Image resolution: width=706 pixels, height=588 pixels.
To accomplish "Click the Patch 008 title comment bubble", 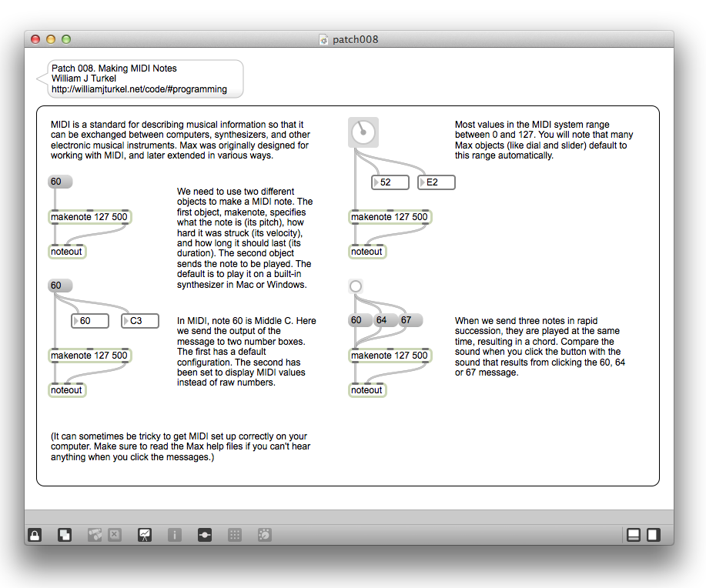I will click(x=143, y=79).
